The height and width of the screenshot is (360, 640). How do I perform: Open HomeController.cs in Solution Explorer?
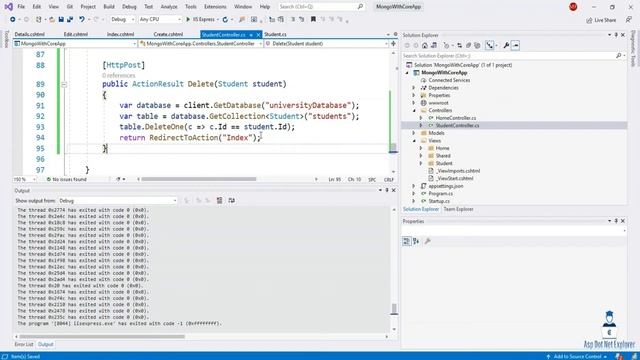pyautogui.click(x=456, y=118)
